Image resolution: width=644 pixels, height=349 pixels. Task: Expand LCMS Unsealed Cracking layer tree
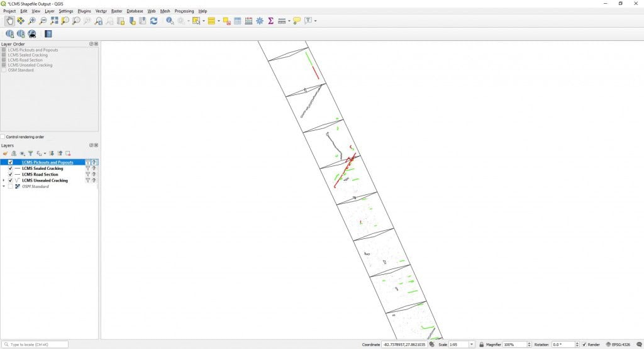click(x=4, y=180)
